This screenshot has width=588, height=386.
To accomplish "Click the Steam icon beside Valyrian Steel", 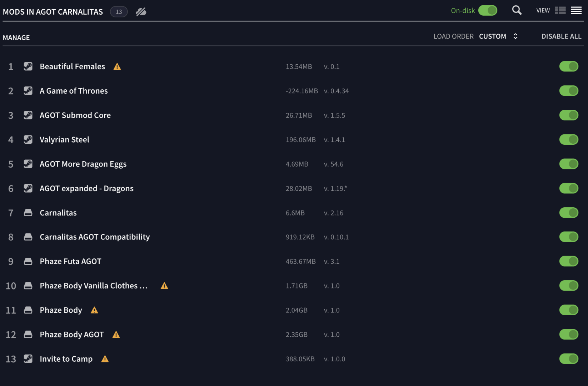I will point(28,139).
